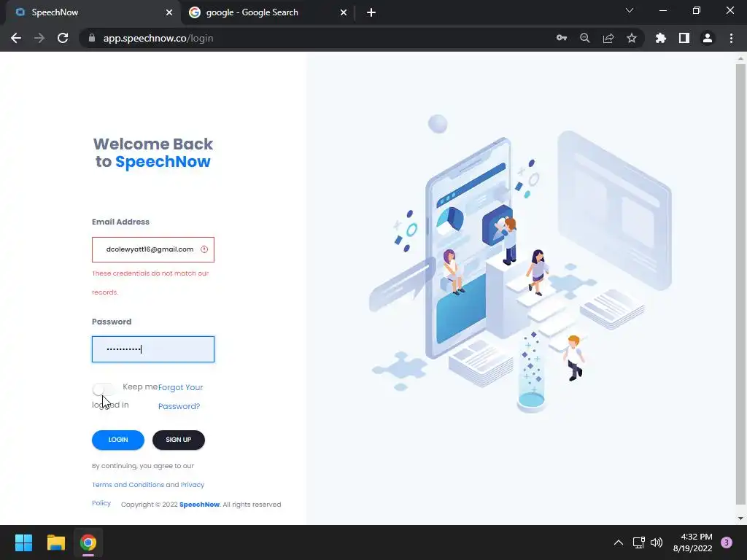Share this page via share icon
Screen dimensions: 747x560
click(x=608, y=38)
